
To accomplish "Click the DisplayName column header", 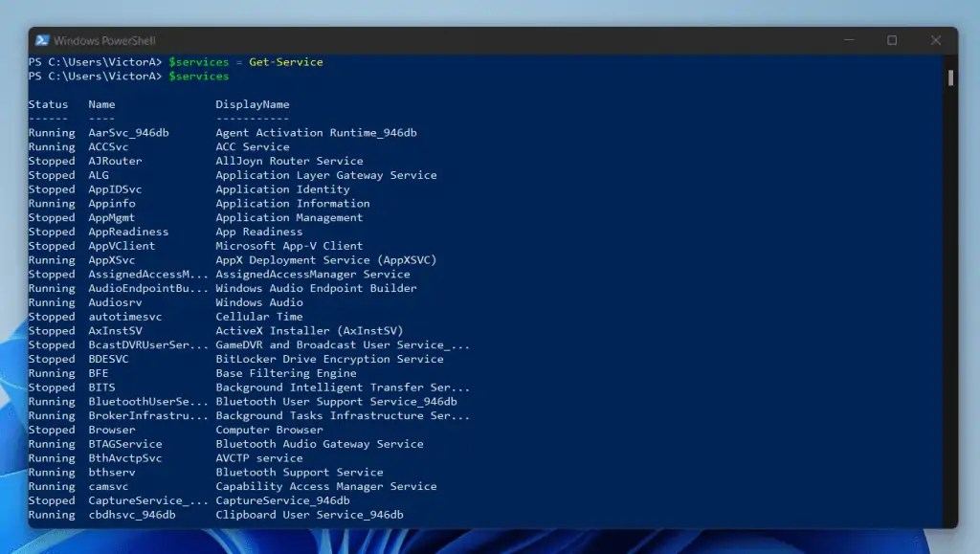I will point(252,104).
